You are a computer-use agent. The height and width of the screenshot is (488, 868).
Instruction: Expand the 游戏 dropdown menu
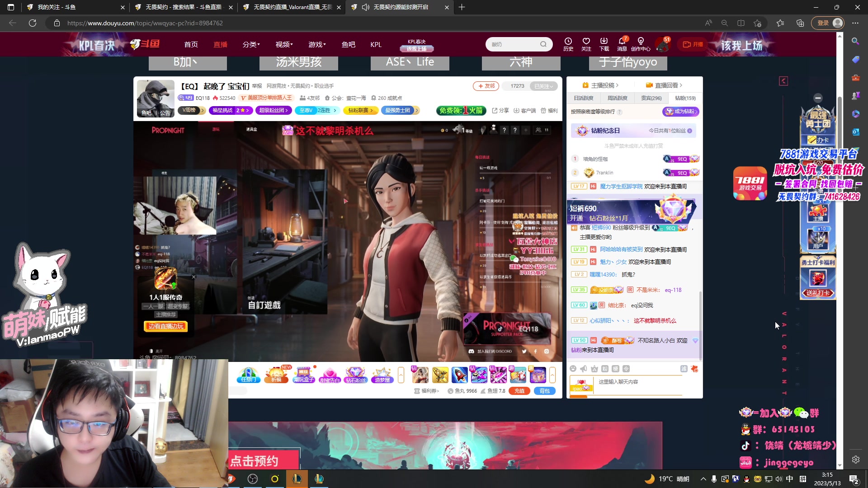point(317,44)
